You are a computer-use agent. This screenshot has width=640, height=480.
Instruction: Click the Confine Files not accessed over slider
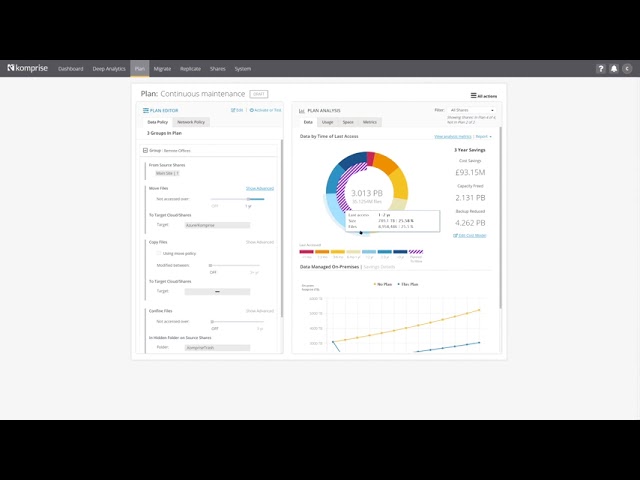pyautogui.click(x=236, y=322)
